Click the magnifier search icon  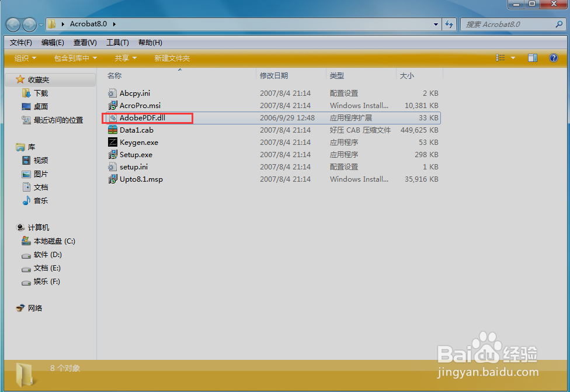pyautogui.click(x=559, y=25)
